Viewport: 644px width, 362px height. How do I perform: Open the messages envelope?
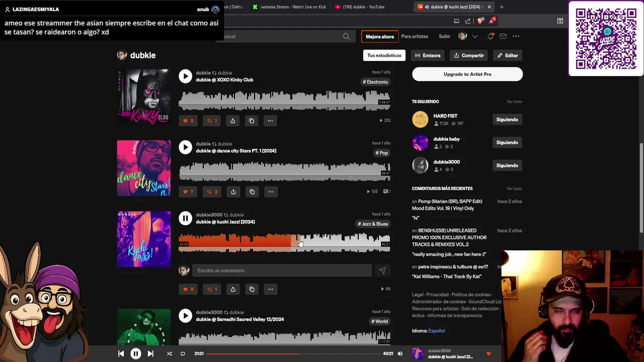(503, 36)
